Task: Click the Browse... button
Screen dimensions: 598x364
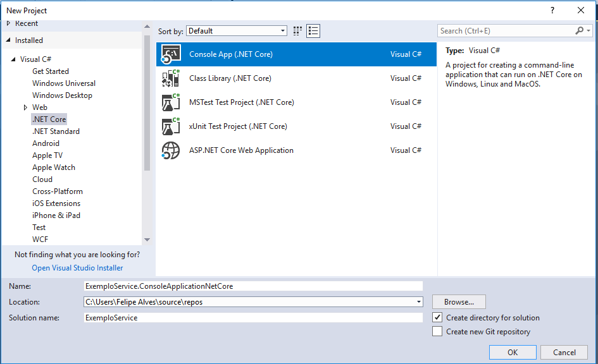Action: click(459, 302)
